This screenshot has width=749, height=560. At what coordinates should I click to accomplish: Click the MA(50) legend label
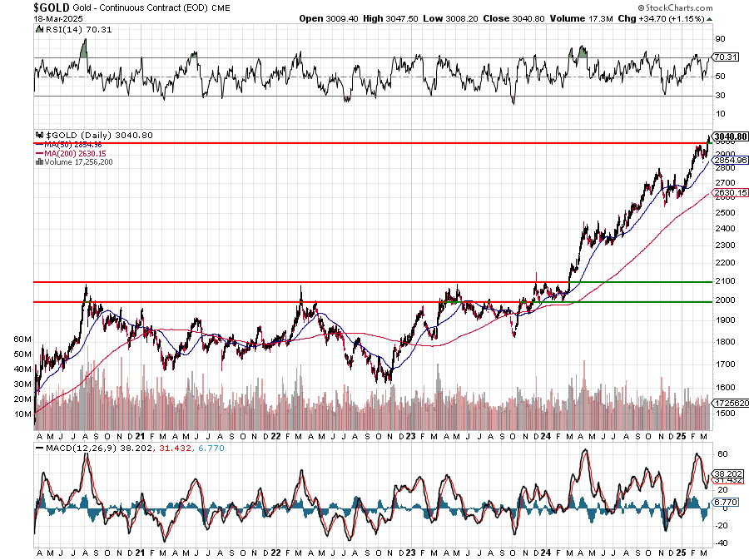(72, 145)
